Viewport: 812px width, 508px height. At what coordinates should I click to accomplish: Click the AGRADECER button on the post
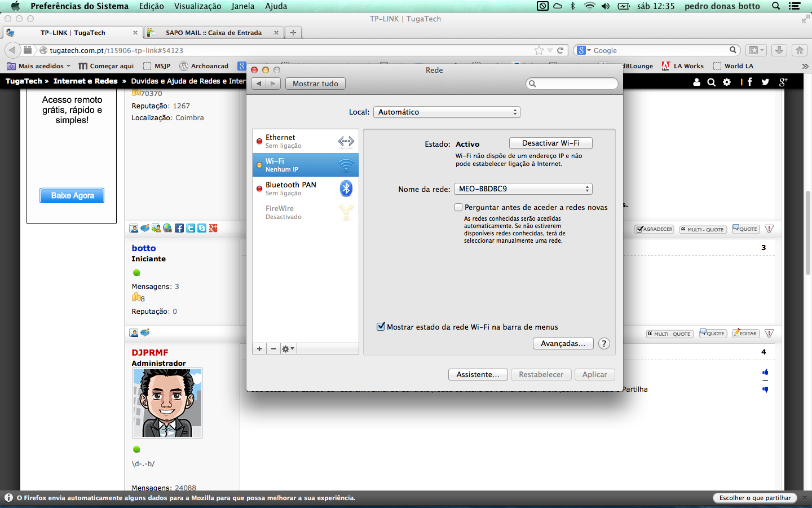654,229
